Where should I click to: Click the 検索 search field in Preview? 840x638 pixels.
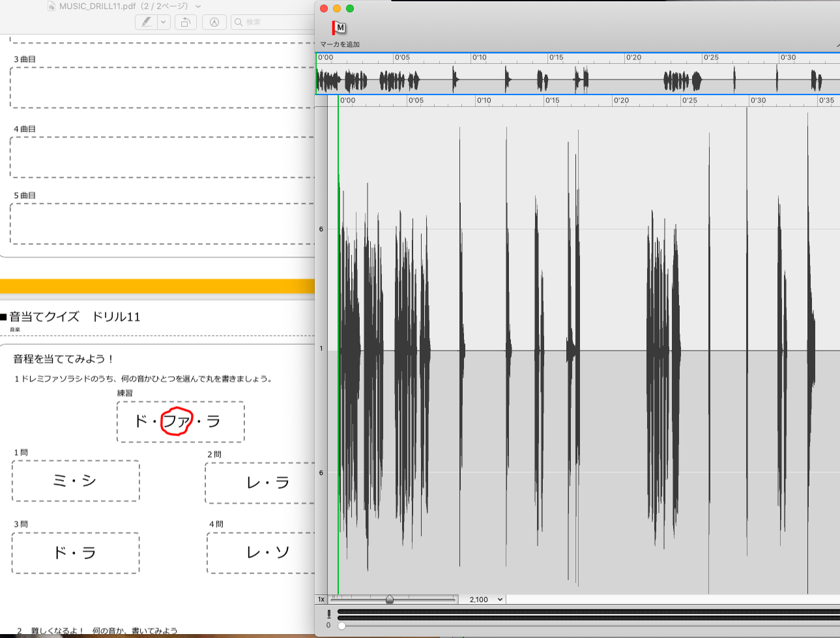(274, 22)
